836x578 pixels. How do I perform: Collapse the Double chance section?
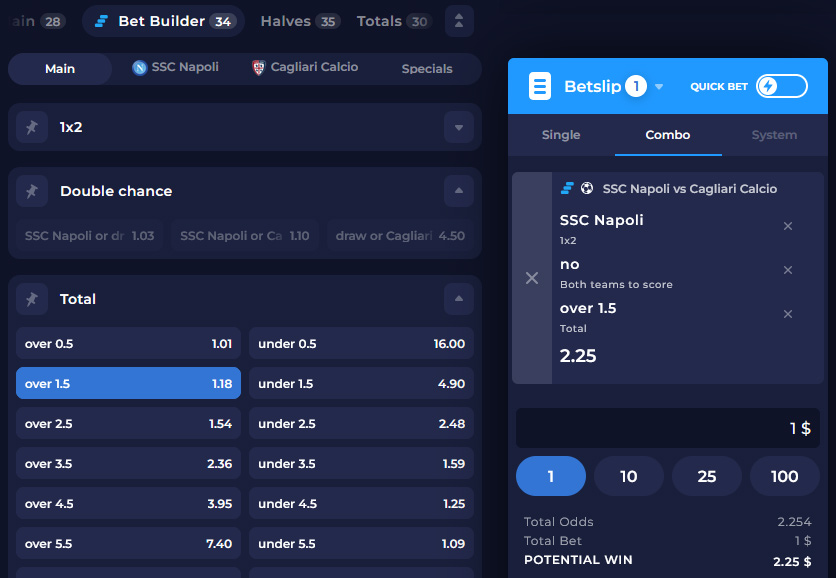click(459, 191)
